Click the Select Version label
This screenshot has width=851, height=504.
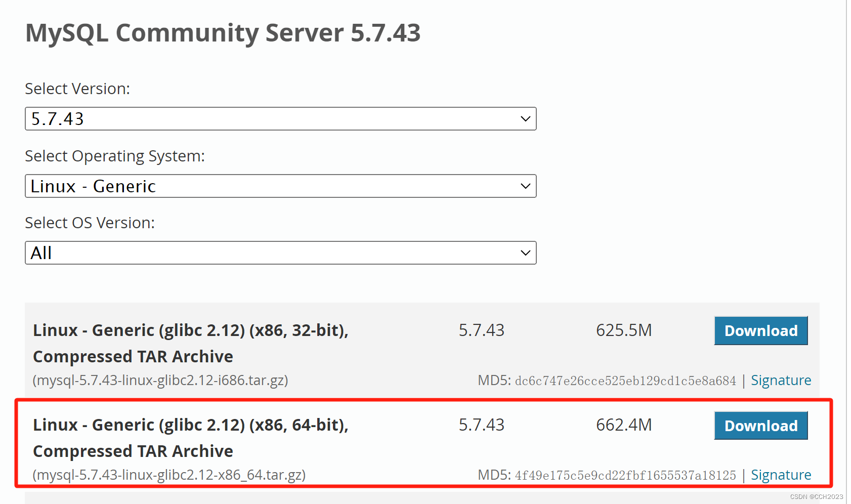77,89
